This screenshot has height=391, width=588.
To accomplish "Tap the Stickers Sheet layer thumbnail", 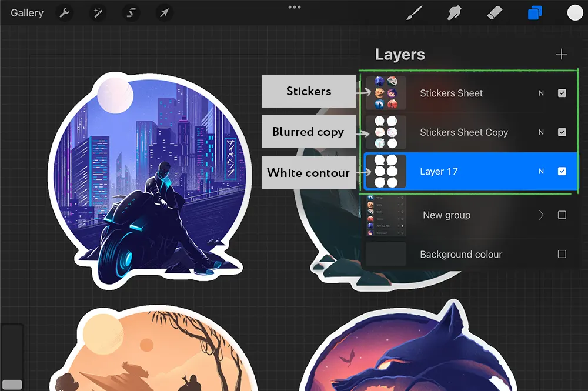I will 386,93.
